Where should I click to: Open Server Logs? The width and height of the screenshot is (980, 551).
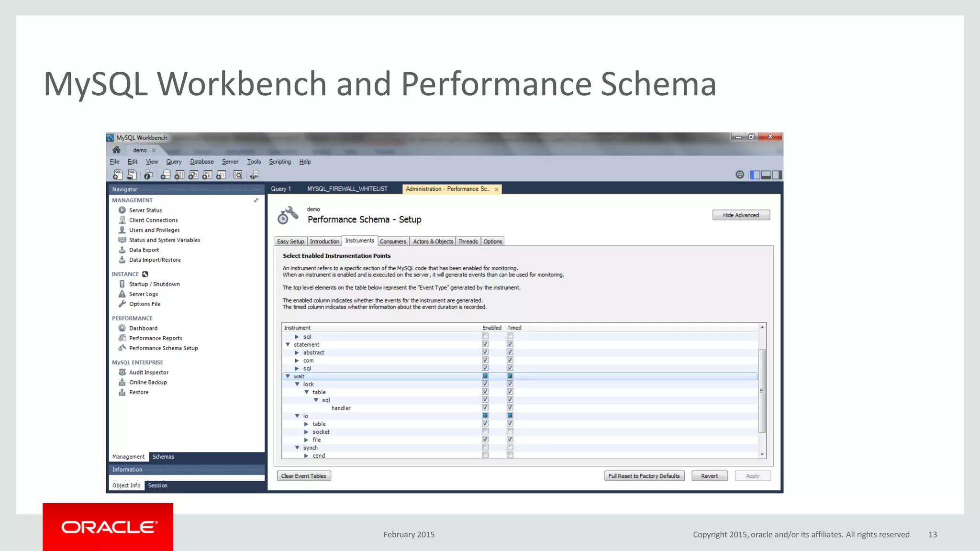pyautogui.click(x=143, y=294)
